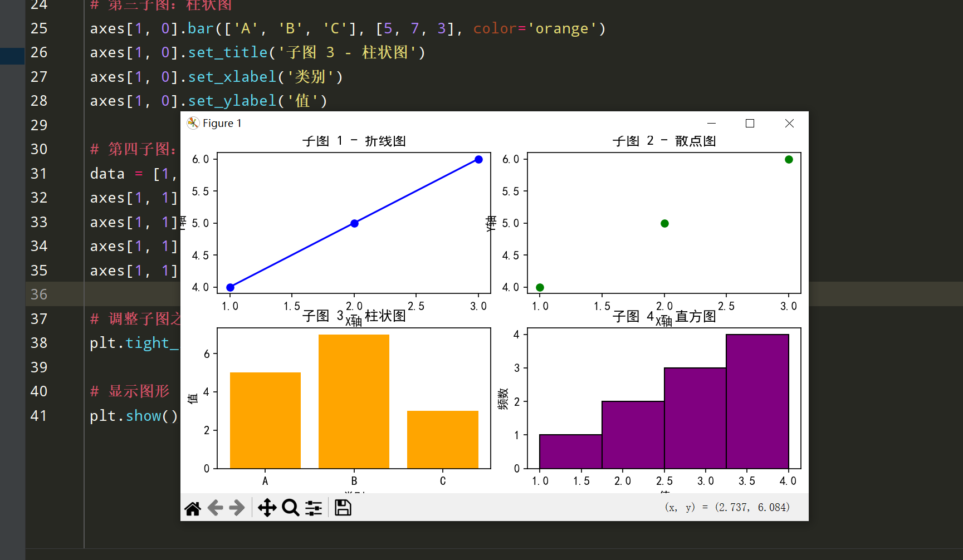Click set_ylabel on code line 28
Screen dimensions: 963x560
click(x=232, y=101)
